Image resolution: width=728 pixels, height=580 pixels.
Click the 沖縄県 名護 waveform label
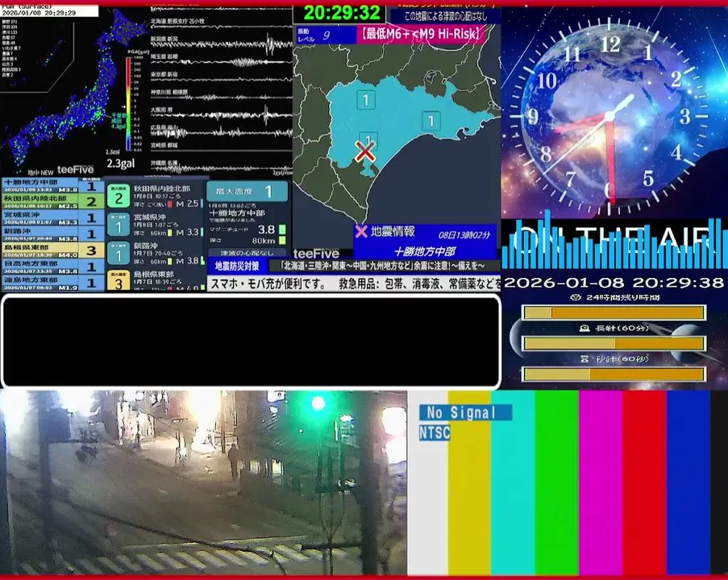[164, 164]
